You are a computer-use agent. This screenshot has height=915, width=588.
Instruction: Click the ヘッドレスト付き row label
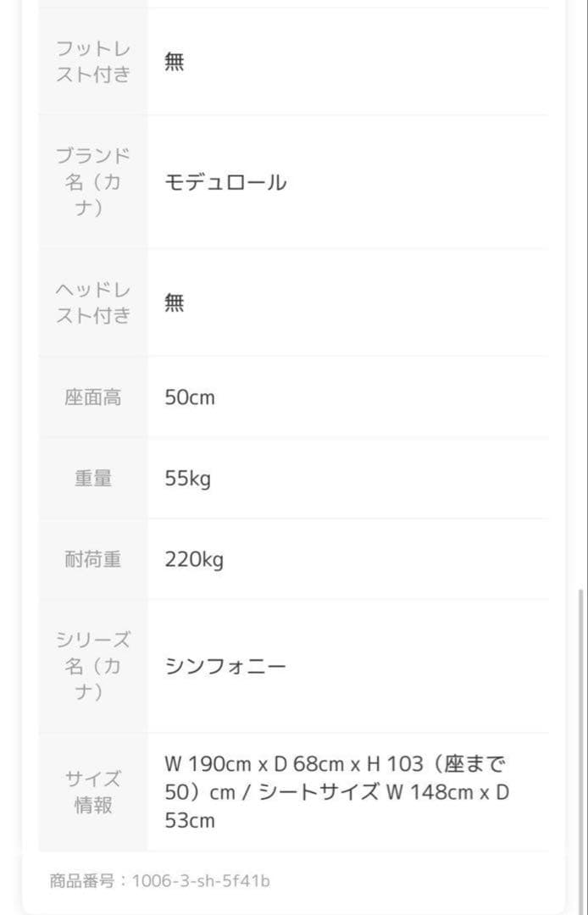(93, 302)
